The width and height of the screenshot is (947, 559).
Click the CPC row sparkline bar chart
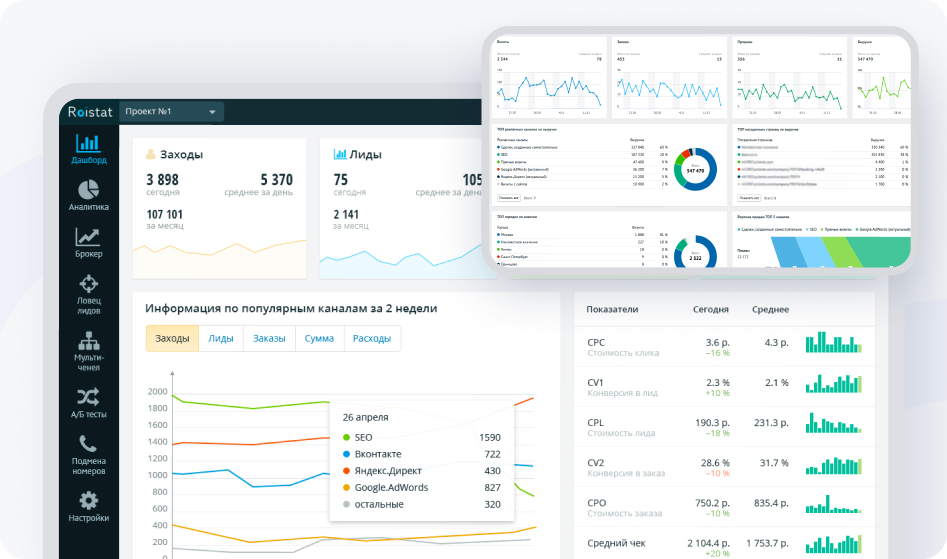click(833, 342)
